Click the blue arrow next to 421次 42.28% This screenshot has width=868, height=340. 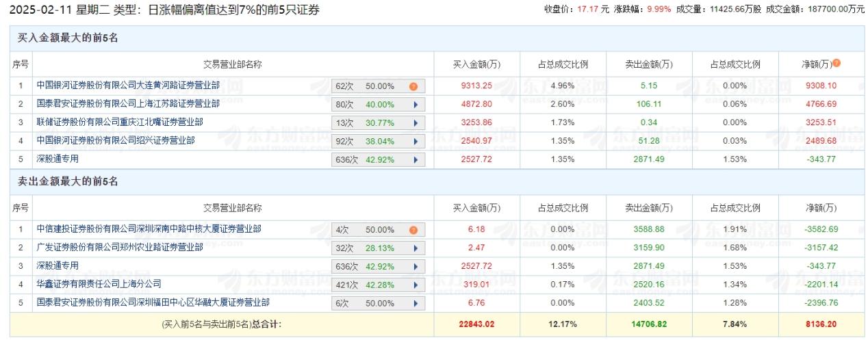click(x=415, y=284)
